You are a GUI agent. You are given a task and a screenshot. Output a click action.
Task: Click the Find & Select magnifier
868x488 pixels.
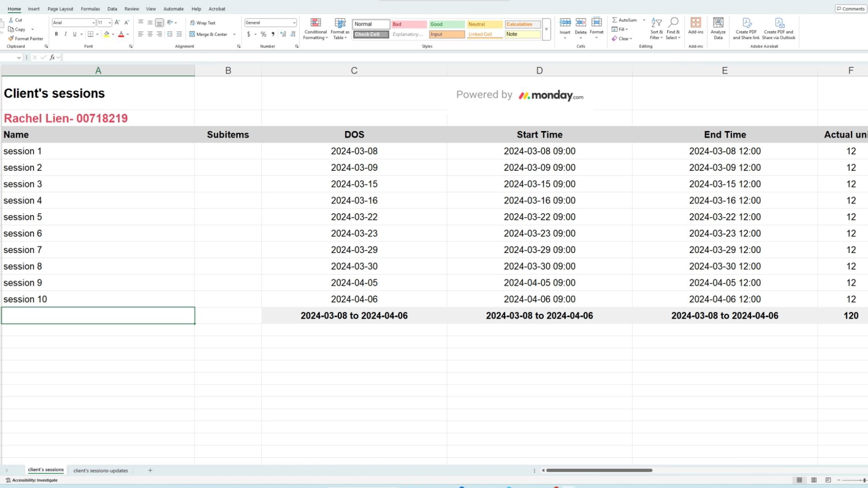coord(673,23)
